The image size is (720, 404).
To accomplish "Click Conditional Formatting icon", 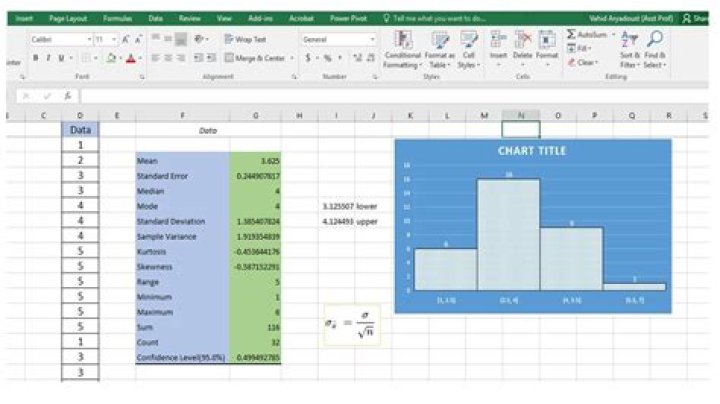I will pyautogui.click(x=403, y=40).
